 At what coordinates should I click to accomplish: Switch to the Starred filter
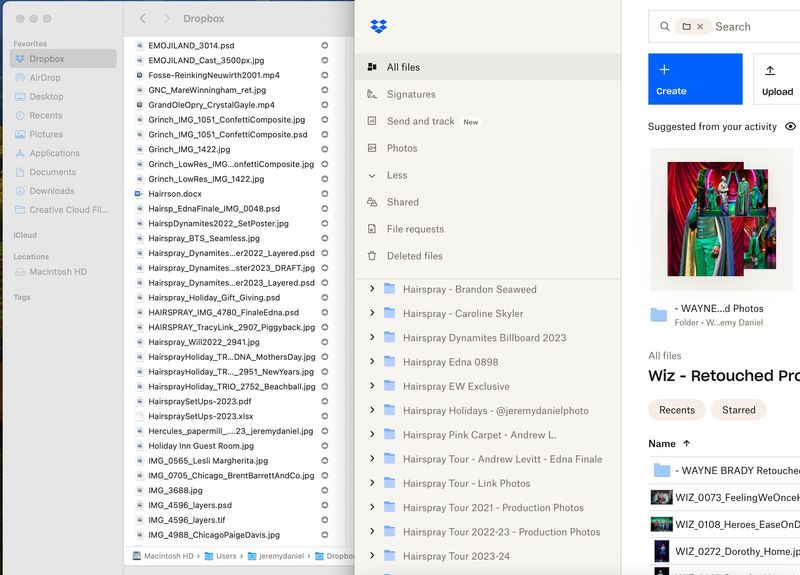pyautogui.click(x=738, y=410)
